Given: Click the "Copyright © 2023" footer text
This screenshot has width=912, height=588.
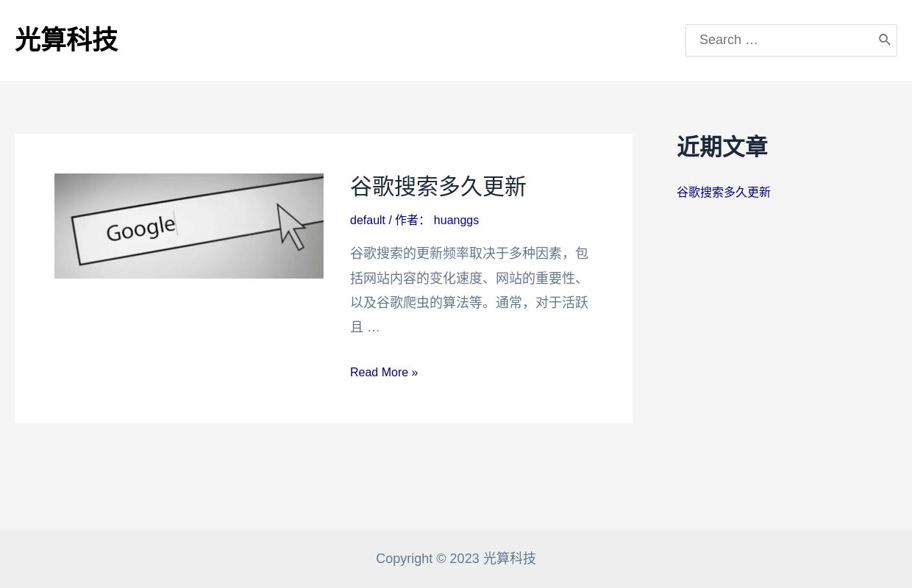Looking at the screenshot, I should click(x=429, y=559).
